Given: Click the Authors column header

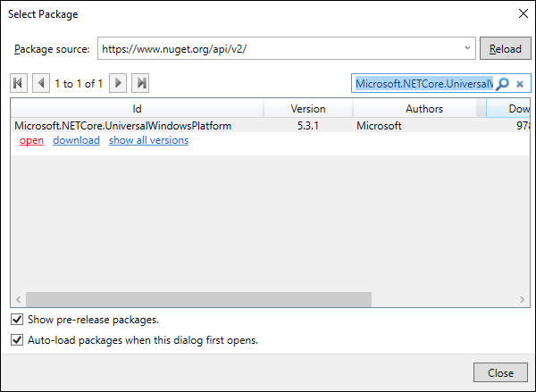Looking at the screenshot, I should click(x=423, y=109).
